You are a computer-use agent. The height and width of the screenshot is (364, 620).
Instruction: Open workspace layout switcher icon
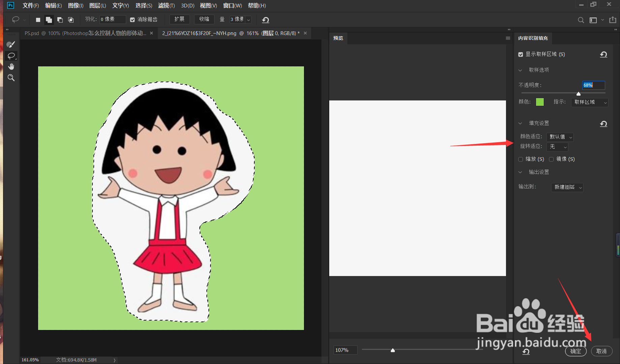(593, 20)
